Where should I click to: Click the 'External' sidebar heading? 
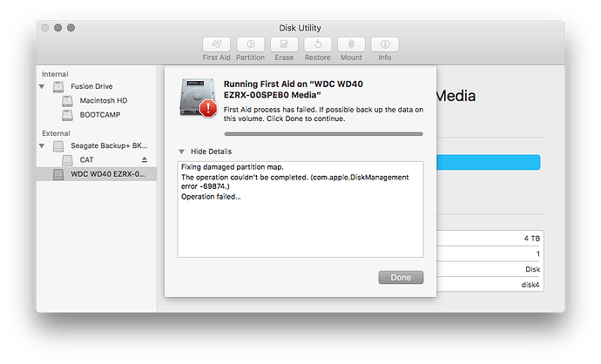point(56,133)
